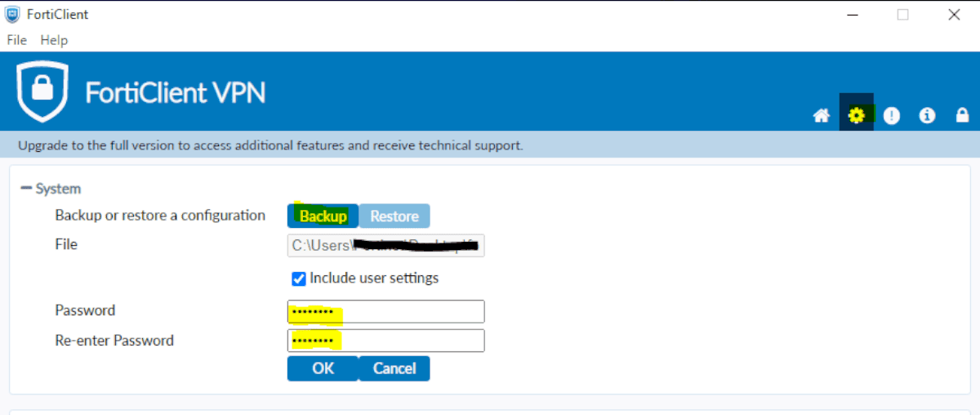980x415 pixels.
Task: Open the Settings gear icon
Action: coord(856,115)
